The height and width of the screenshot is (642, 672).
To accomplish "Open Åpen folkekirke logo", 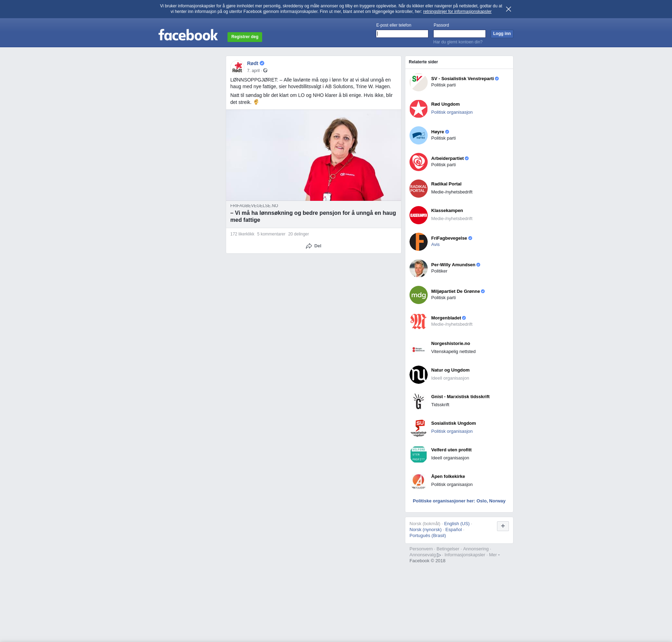I will [419, 481].
